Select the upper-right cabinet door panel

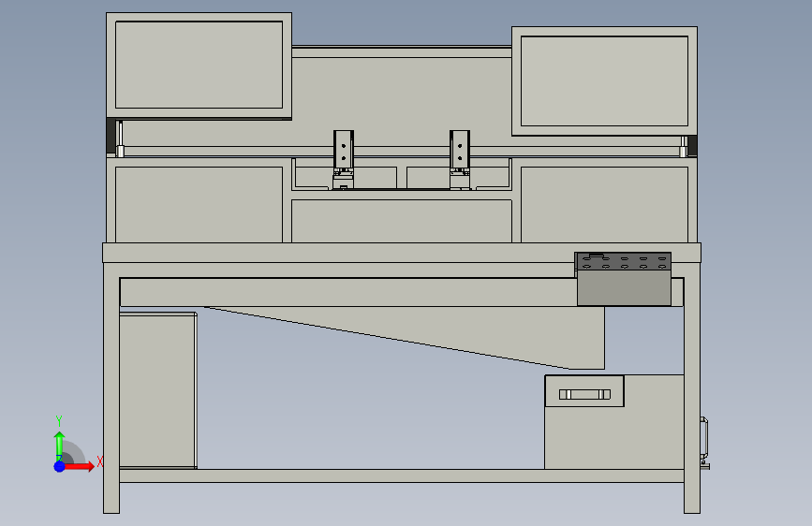(604, 80)
